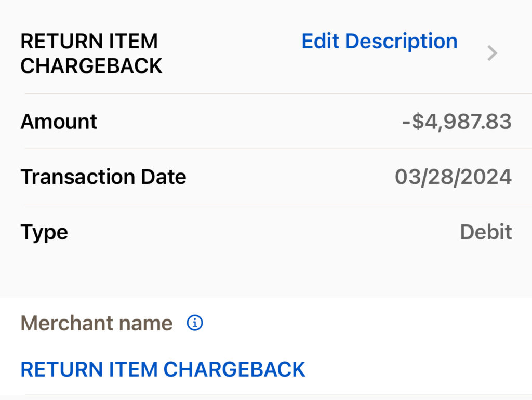Image resolution: width=532 pixels, height=400 pixels.
Task: Tap the info icon beside Merchant name
Action: point(195,323)
